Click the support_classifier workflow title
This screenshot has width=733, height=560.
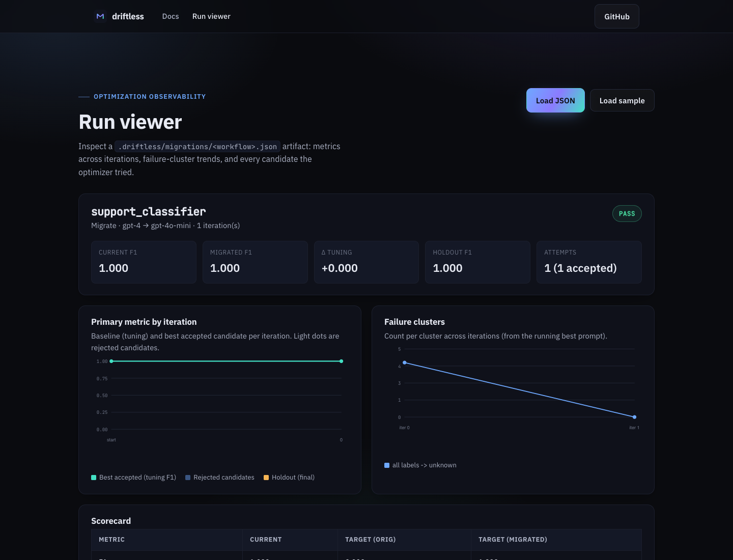coord(149,212)
